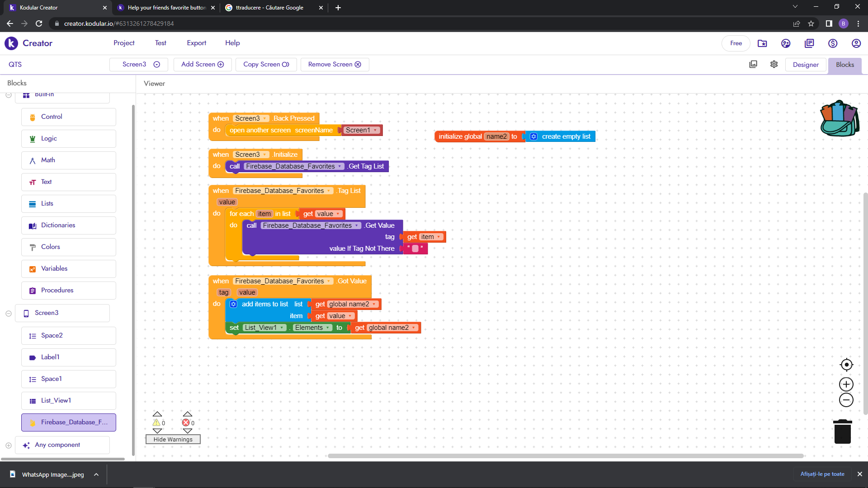Open the Project menu
Screen dimensions: 868x488
[123, 43]
